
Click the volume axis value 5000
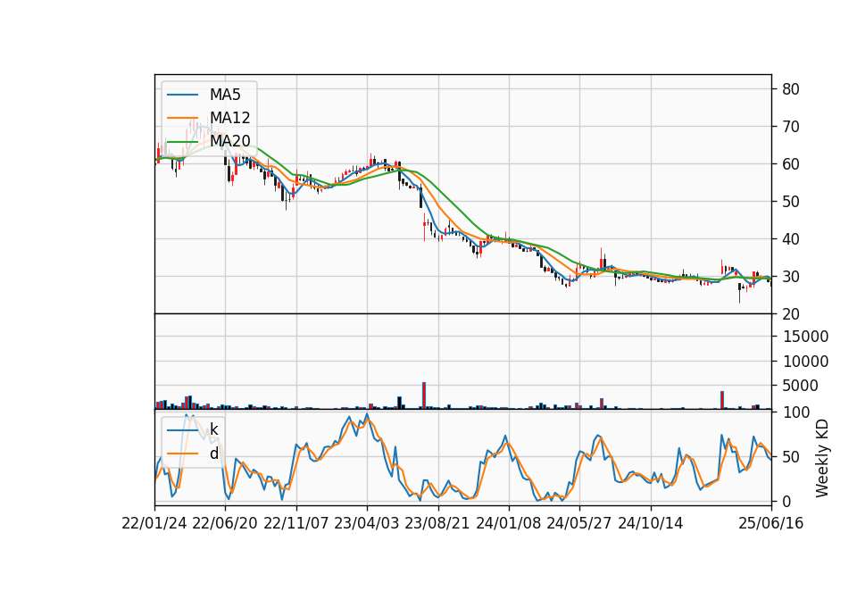pyautogui.click(x=800, y=386)
